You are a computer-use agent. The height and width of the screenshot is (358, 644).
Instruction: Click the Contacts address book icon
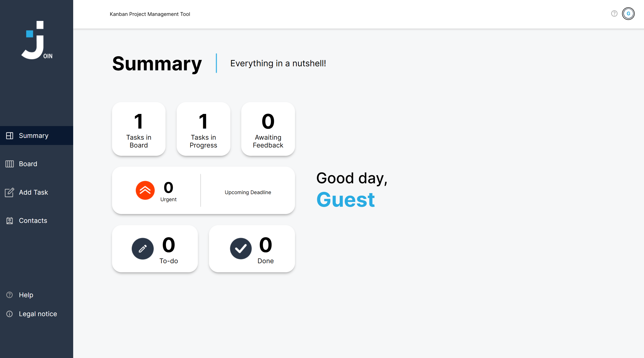(x=10, y=221)
